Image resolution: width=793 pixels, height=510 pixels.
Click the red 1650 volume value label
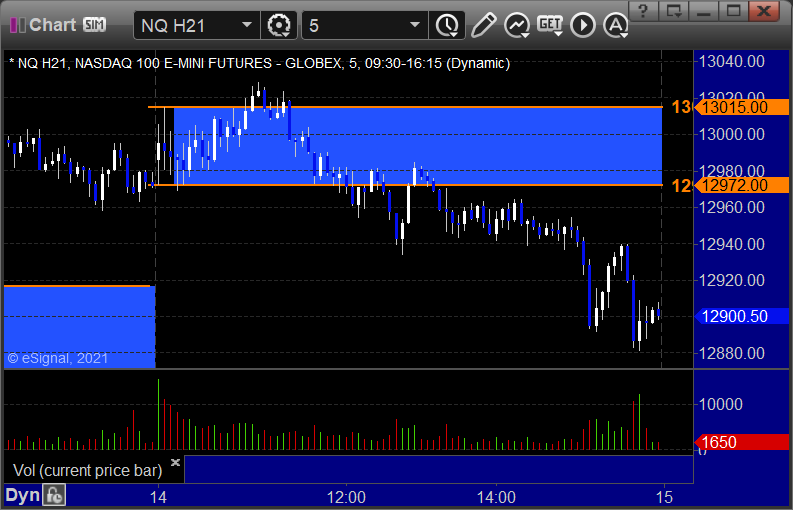[x=741, y=442]
